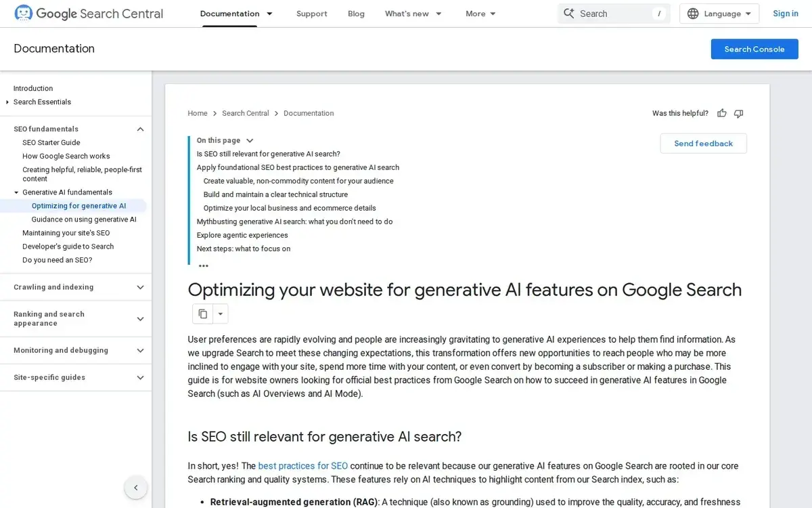Click the Send feedback button
The width and height of the screenshot is (812, 508).
[x=703, y=144]
